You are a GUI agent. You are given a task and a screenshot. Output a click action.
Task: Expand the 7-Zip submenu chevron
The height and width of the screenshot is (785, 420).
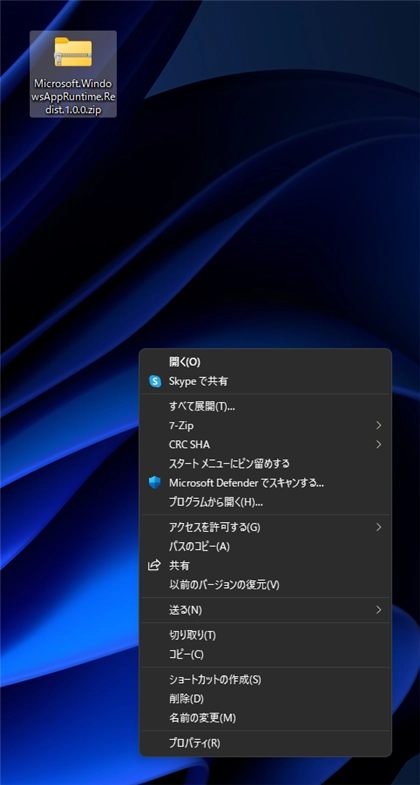point(378,426)
